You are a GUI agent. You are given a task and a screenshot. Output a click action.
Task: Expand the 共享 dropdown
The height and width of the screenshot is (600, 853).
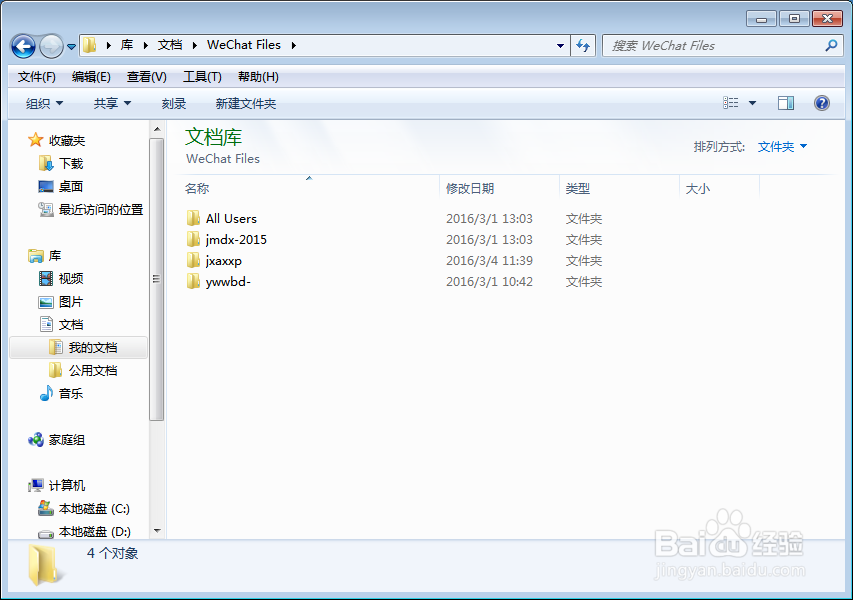(x=112, y=103)
